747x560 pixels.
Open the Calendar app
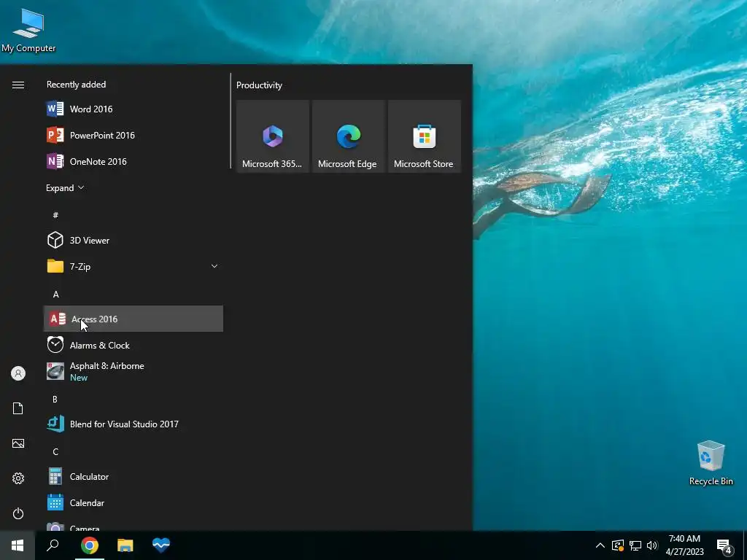[x=133, y=502]
